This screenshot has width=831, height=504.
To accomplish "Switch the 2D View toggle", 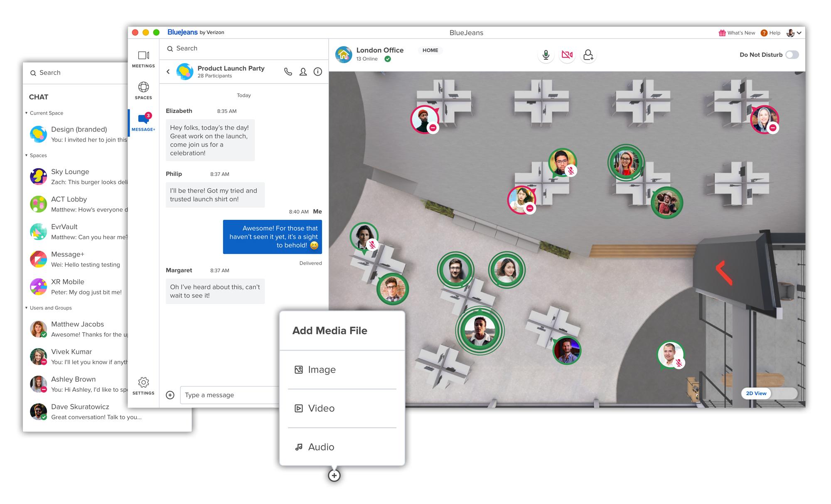I will (x=770, y=393).
